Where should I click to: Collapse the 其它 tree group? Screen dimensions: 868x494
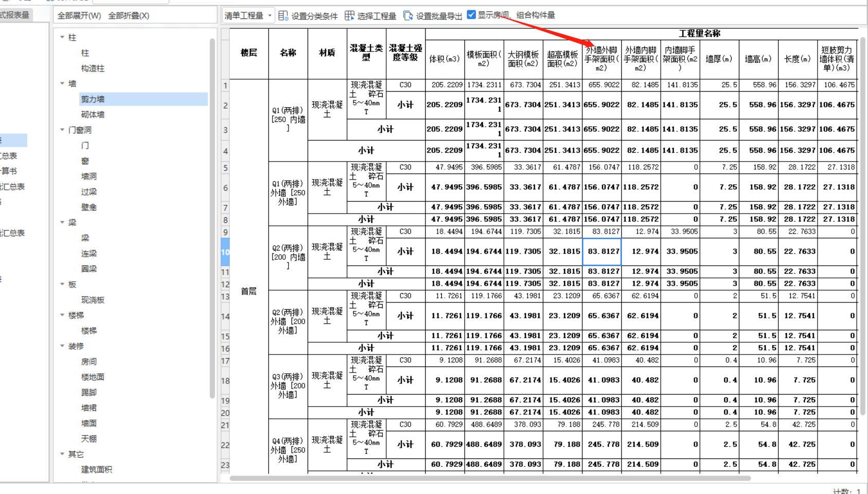point(62,454)
